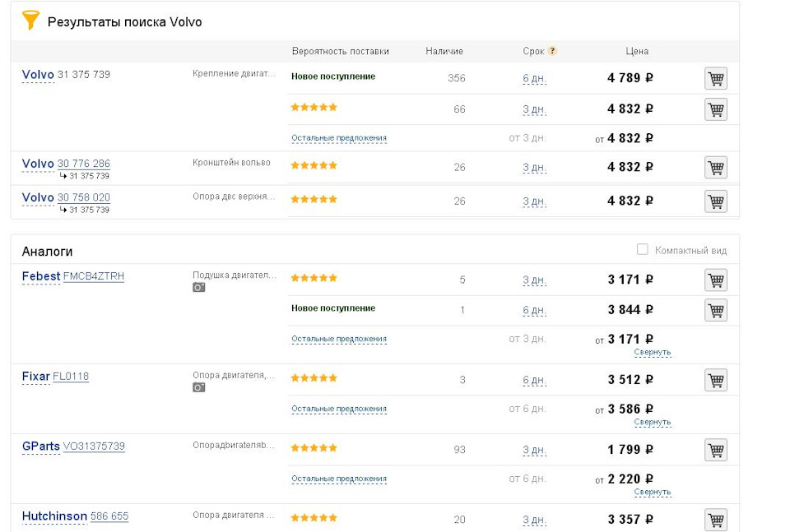The image size is (790, 532).
Task: Expand other offers for Volvo 31 375 739
Action: pos(338,138)
